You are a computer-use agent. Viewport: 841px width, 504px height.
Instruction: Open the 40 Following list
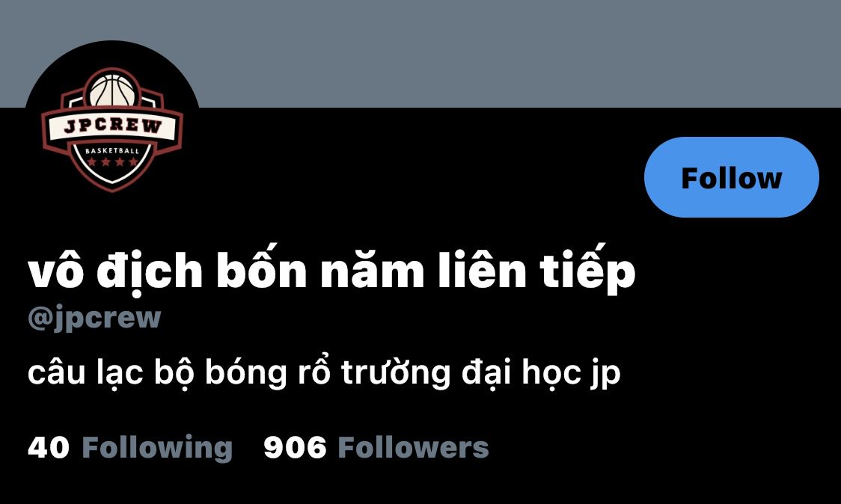pyautogui.click(x=129, y=448)
